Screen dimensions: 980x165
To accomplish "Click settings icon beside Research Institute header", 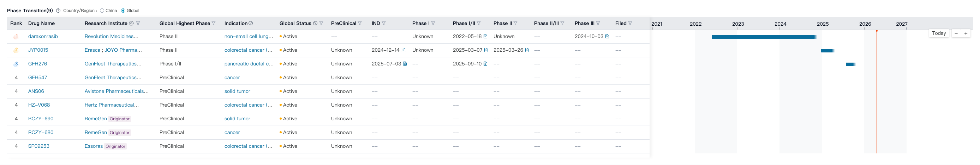I will coord(131,24).
